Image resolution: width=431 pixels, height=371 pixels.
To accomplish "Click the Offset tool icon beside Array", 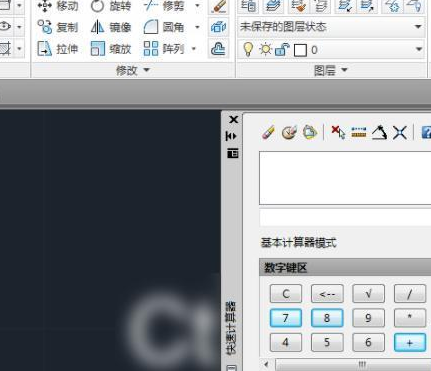I will click(x=219, y=49).
